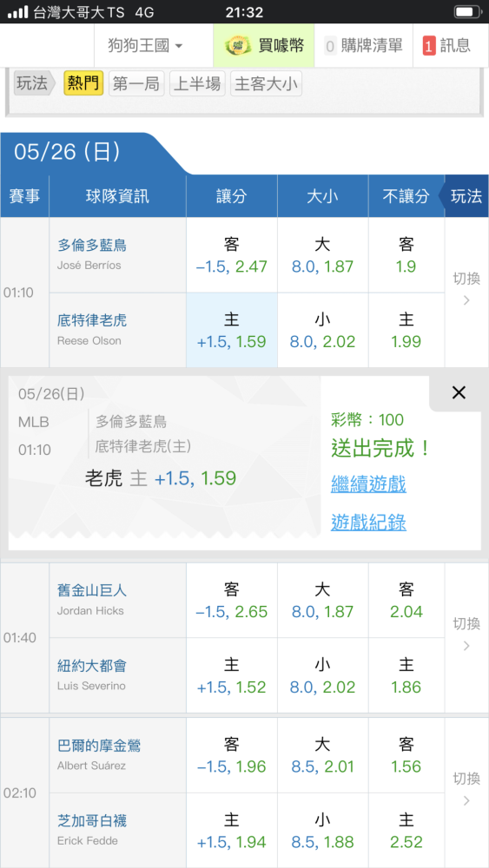Click the 讓分 column header
Viewport: 489px width, 868px height.
(x=232, y=196)
